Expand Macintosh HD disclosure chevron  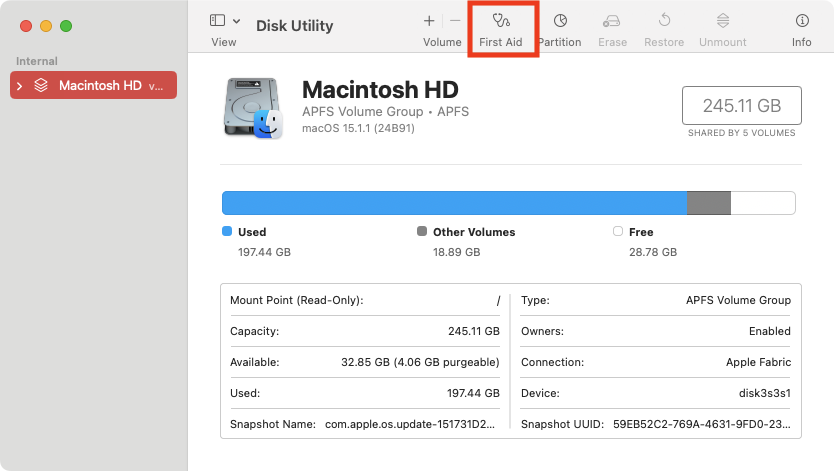pos(20,86)
